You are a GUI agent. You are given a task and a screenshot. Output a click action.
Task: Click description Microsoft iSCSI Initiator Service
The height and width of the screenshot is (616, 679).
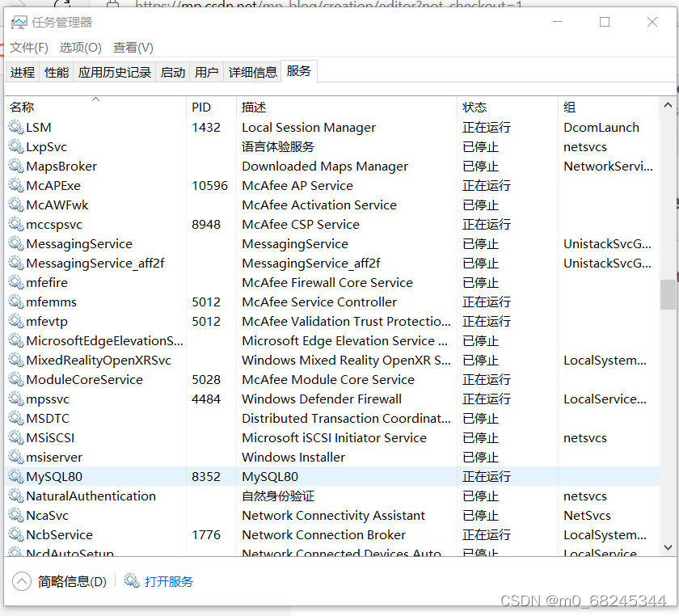[334, 438]
